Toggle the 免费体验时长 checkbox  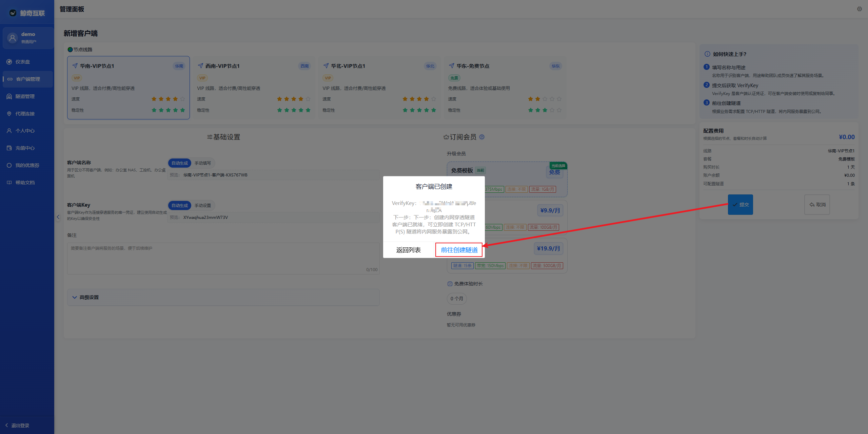450,284
